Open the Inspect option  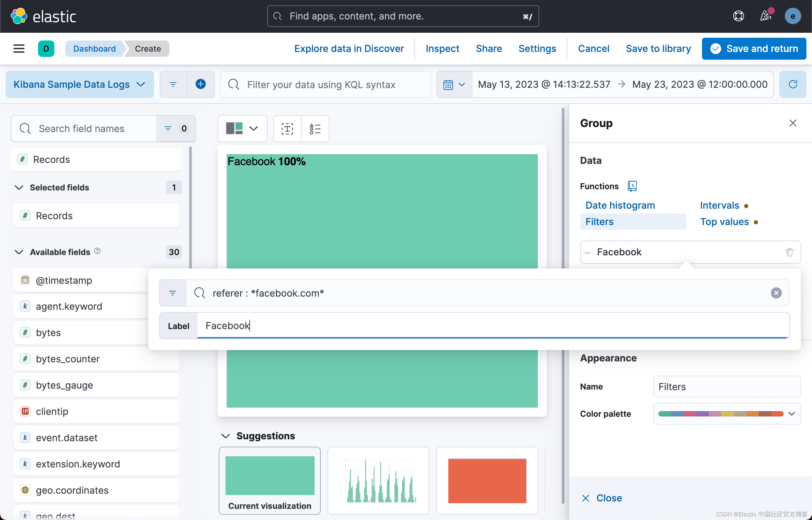pos(442,49)
